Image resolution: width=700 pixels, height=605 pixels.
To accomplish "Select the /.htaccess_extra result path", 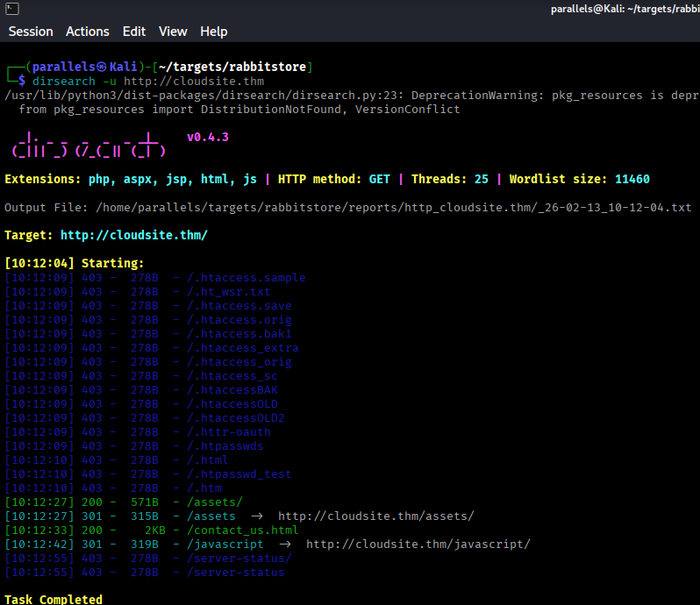I will coord(243,348).
